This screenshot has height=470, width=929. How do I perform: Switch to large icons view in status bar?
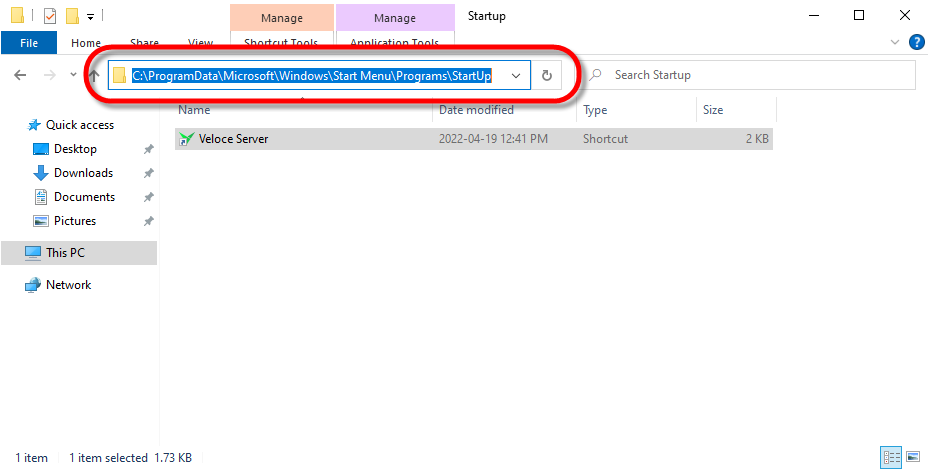[912, 457]
